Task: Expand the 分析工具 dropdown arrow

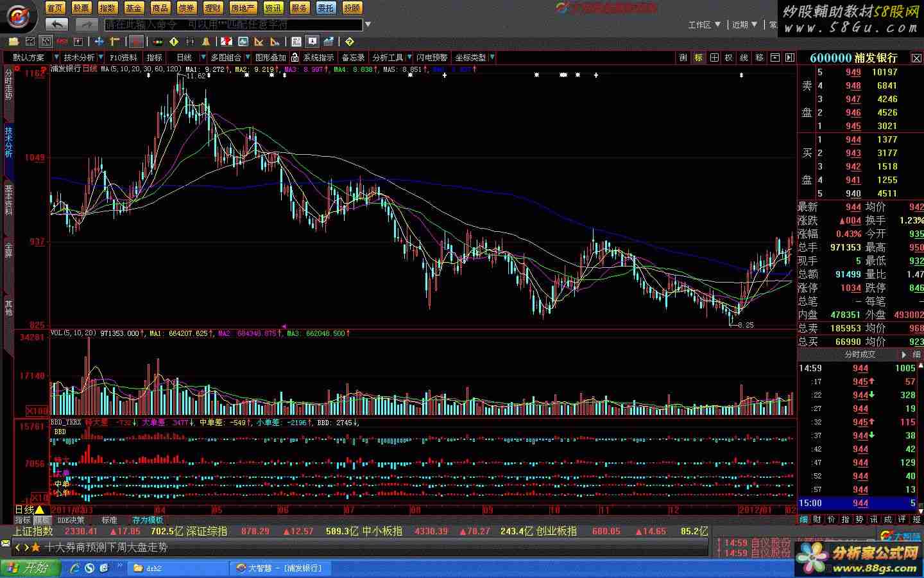Action: pyautogui.click(x=409, y=58)
